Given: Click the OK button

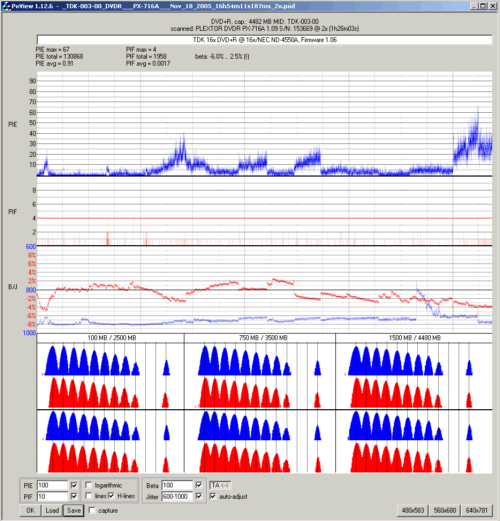Looking at the screenshot, I should coord(30,510).
